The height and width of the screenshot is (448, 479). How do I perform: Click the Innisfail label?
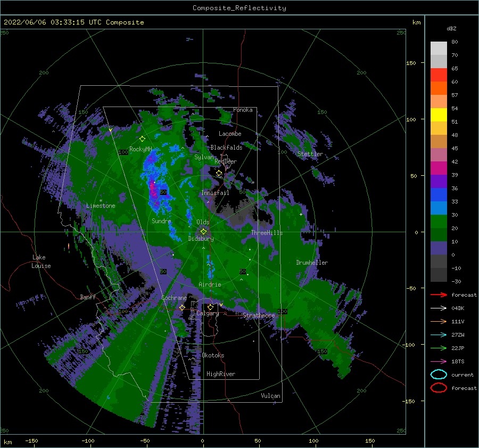[x=215, y=193]
